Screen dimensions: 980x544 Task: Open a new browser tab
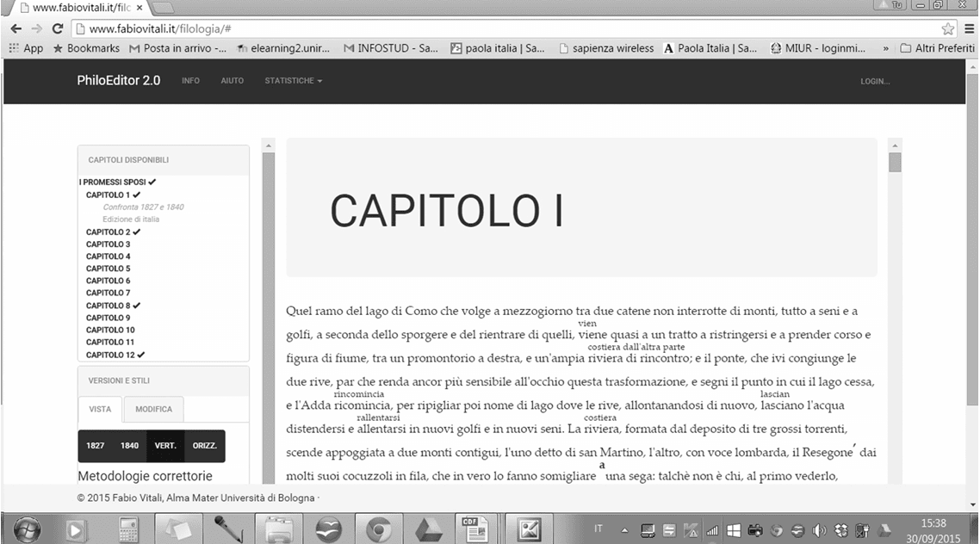161,8
